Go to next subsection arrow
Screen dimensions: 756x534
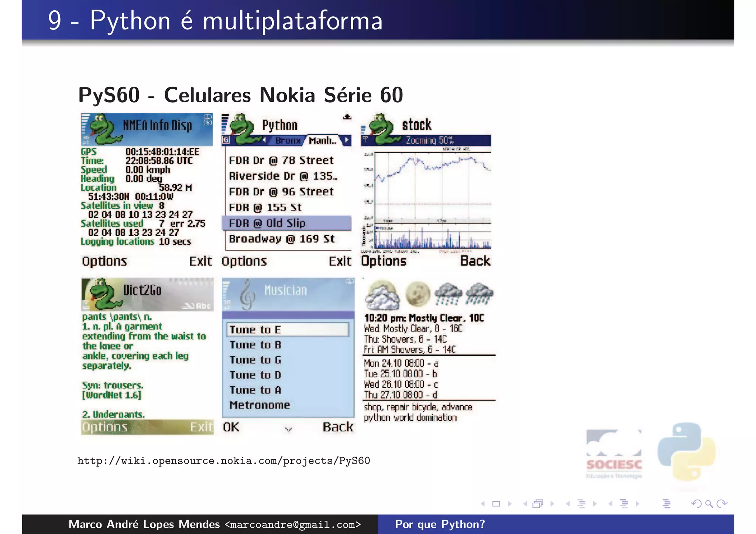coord(595,504)
